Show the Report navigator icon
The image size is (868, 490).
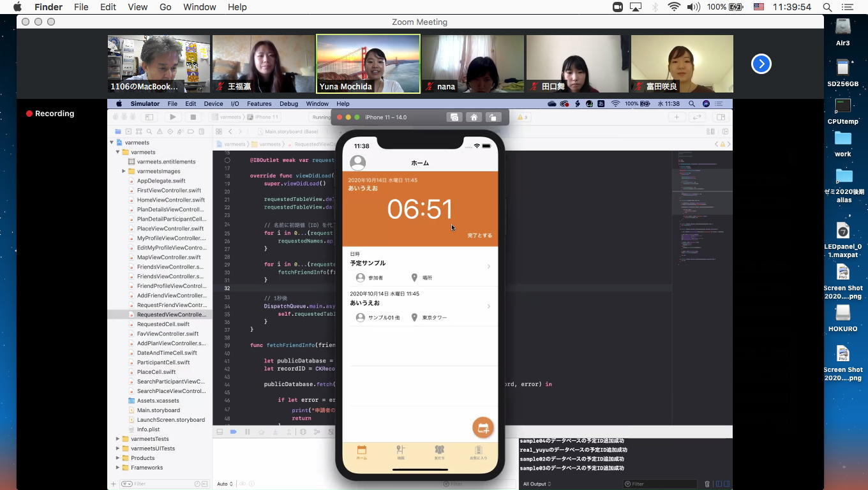coord(200,132)
